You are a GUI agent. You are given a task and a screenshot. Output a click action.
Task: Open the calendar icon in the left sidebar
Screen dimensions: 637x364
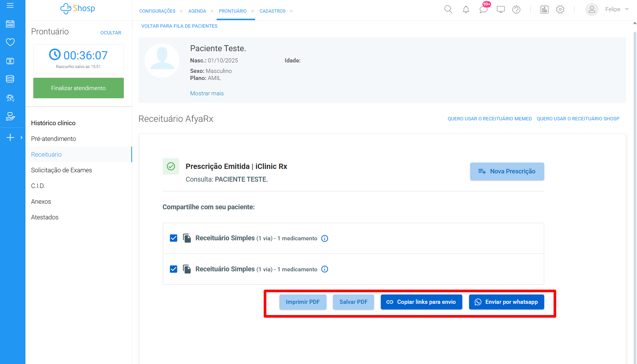point(10,24)
